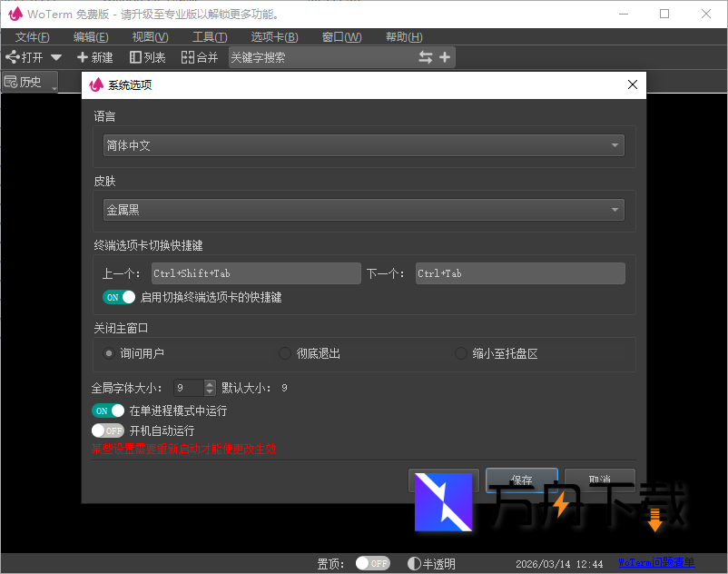Open the 选项卡 menu
The image size is (728, 574).
pos(274,37)
